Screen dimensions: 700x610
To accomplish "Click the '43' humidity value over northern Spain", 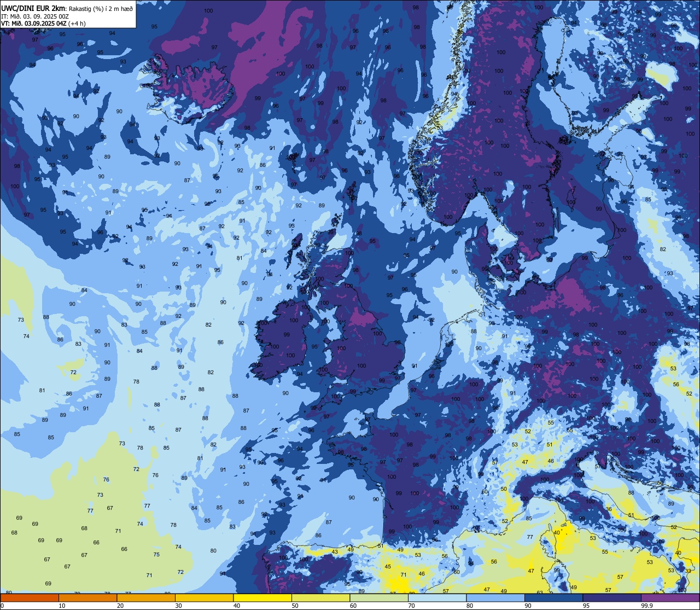I will (335, 552).
